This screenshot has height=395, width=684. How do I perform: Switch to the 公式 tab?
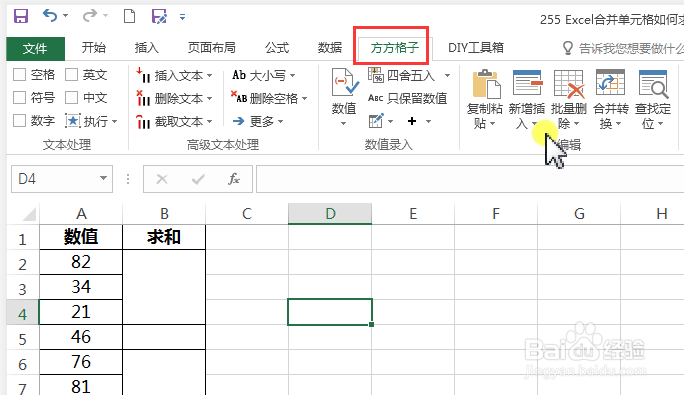(277, 48)
